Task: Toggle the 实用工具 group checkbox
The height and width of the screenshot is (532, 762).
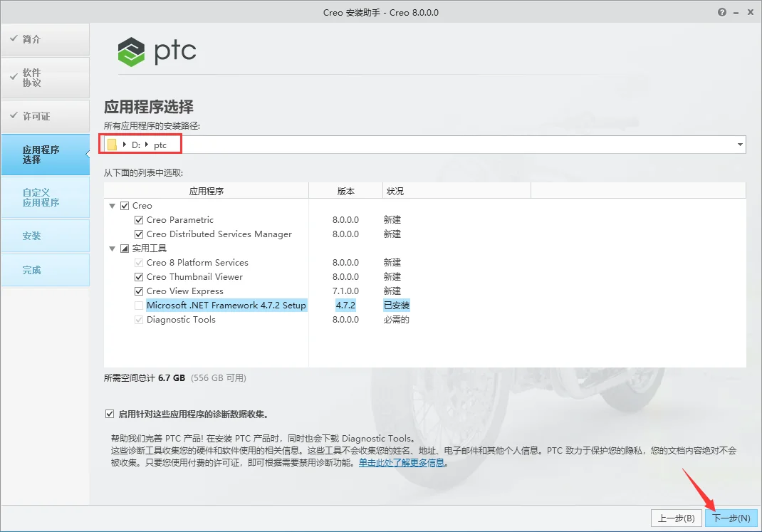Action: click(125, 249)
